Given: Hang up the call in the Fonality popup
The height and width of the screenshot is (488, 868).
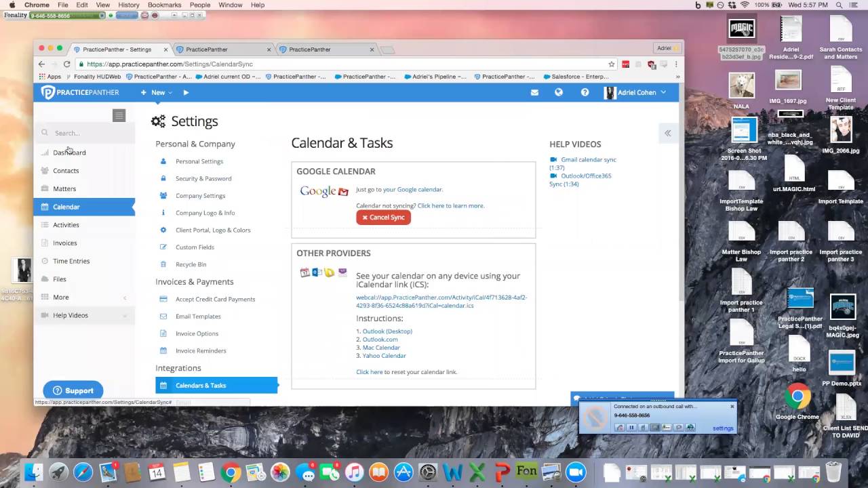Looking at the screenshot, I should tap(619, 428).
